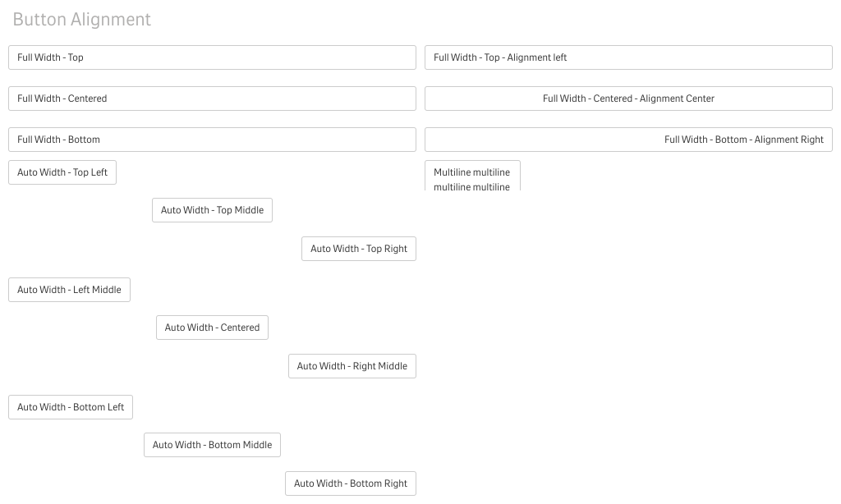
Task: Click the text label inside Full Width - Top
Action: point(50,57)
